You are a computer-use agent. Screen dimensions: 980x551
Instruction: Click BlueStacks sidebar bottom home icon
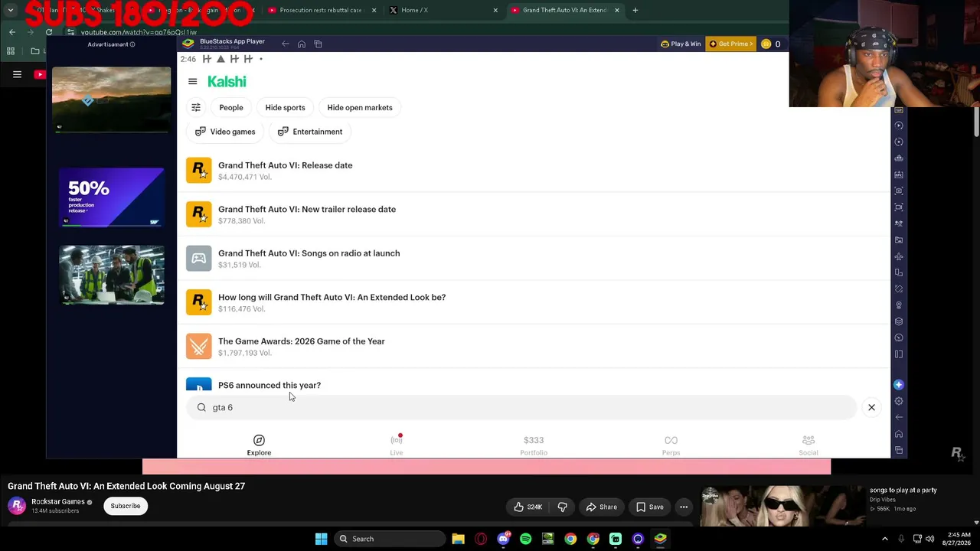pos(899,434)
